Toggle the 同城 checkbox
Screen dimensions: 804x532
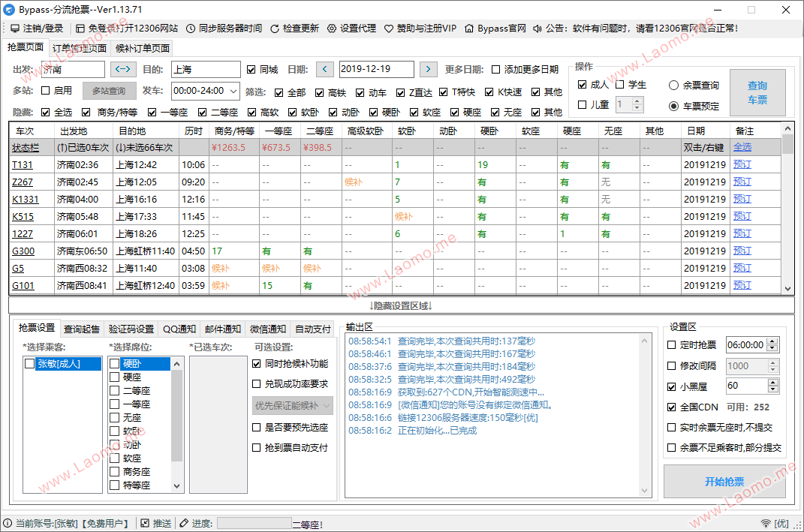251,70
